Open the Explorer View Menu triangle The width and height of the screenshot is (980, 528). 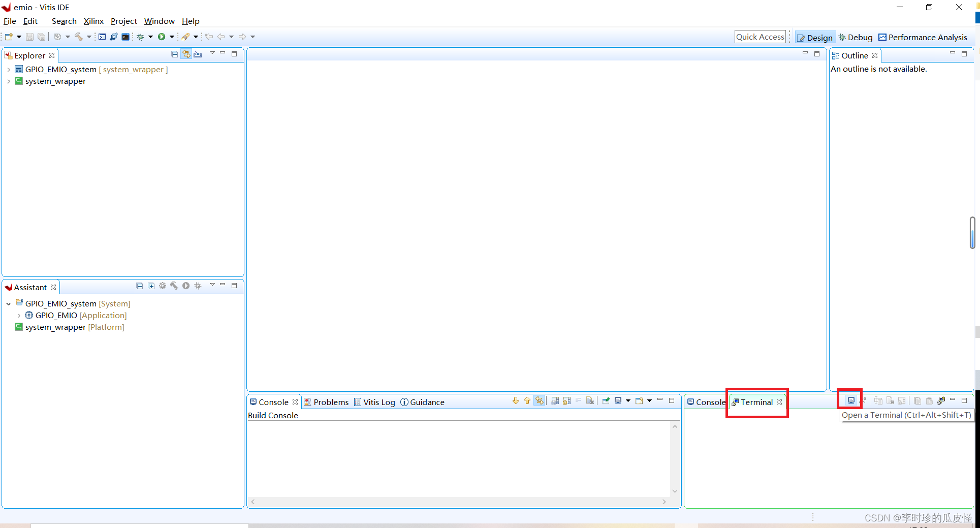tap(212, 53)
